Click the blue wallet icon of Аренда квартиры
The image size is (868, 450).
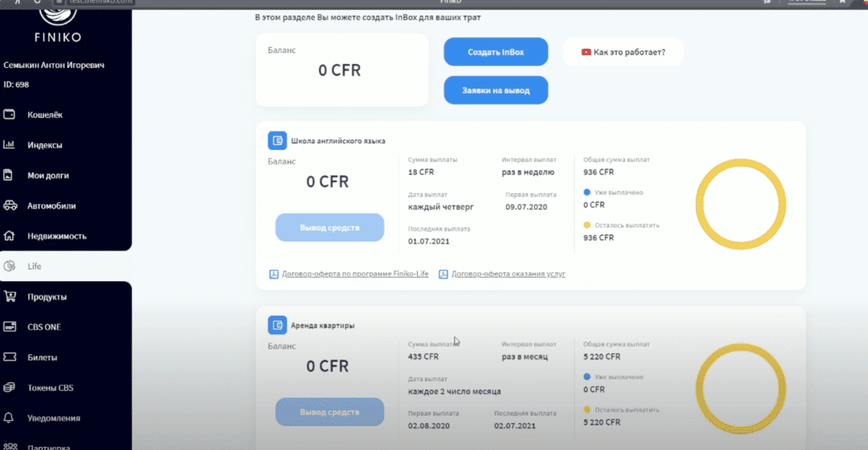click(x=277, y=325)
